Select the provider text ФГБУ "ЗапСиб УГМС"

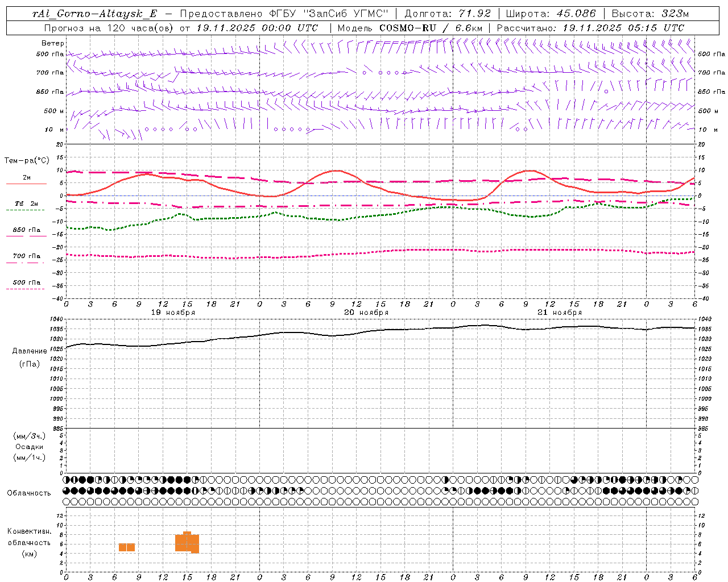(x=328, y=14)
